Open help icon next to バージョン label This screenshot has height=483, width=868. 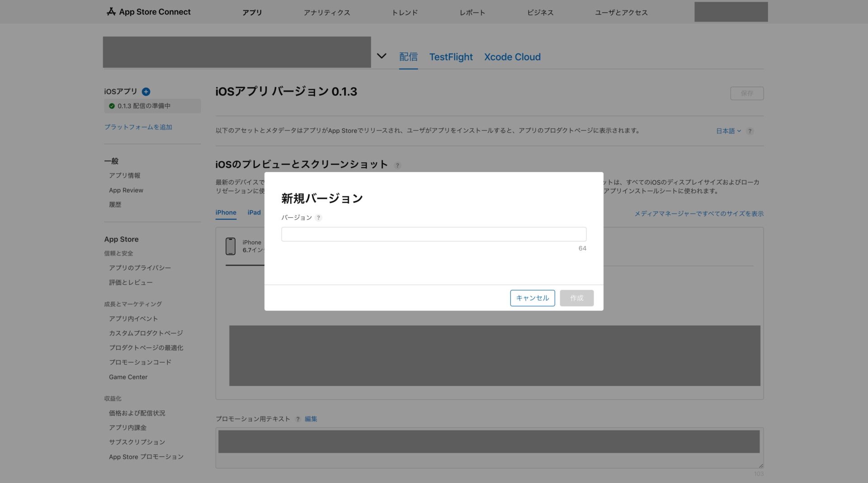tap(318, 218)
